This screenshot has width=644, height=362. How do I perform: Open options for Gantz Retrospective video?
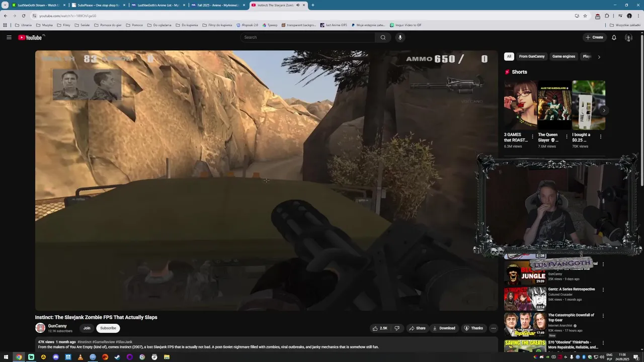(x=603, y=290)
